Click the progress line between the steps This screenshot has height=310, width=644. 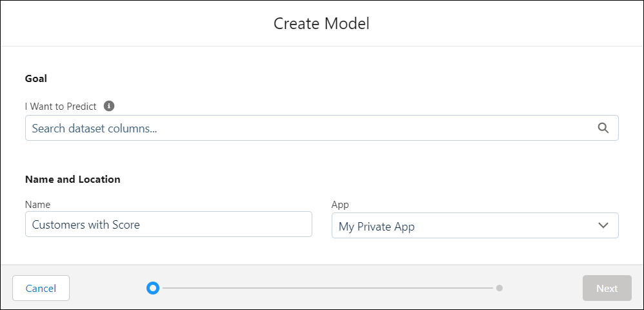pyautogui.click(x=327, y=288)
